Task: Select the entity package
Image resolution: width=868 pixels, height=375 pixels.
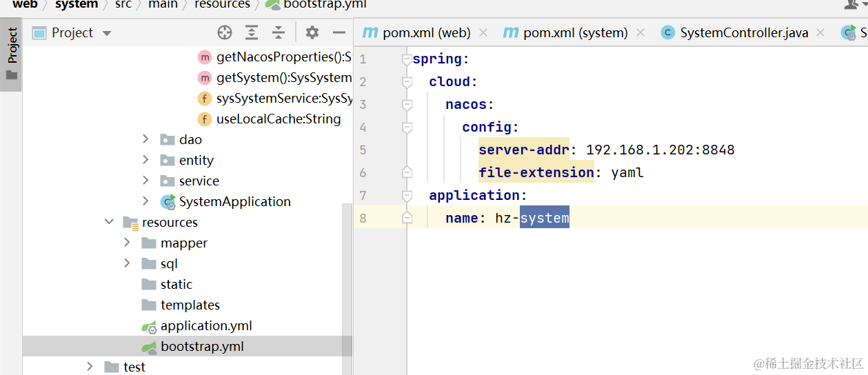Action: click(188, 160)
